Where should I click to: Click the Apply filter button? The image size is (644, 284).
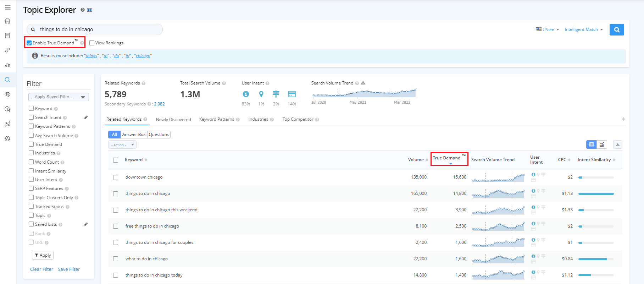[x=43, y=255]
